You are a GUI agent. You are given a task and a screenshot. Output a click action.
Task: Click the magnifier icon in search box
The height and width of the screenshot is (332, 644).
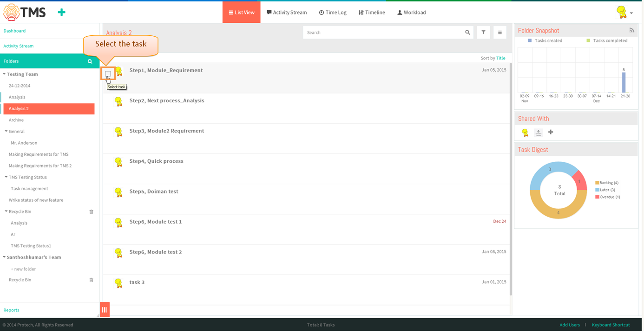[x=467, y=33]
